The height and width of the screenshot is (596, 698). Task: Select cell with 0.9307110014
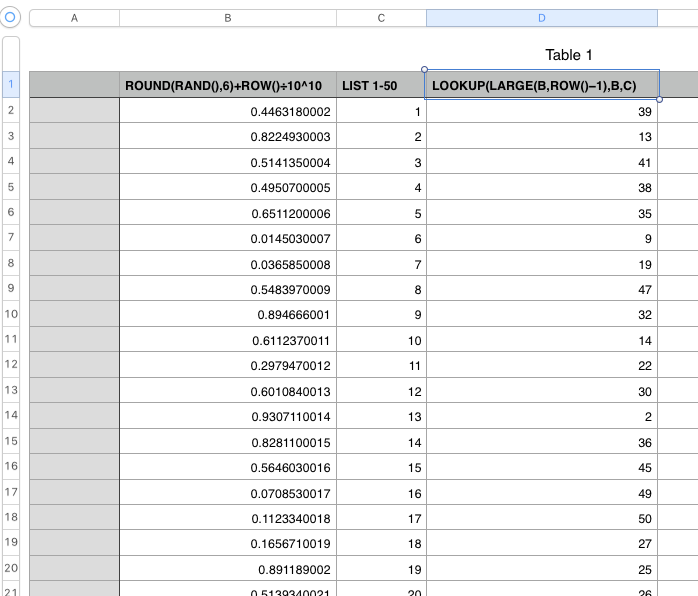(x=228, y=416)
